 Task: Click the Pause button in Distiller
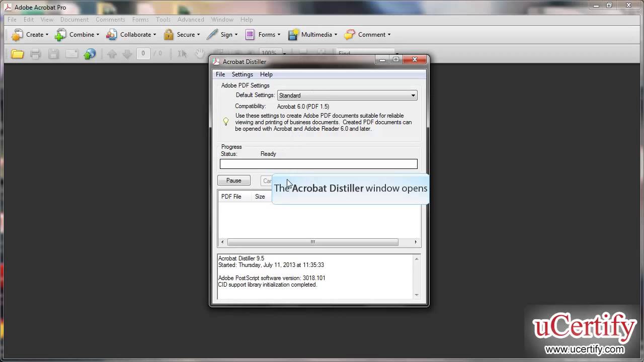click(x=233, y=180)
